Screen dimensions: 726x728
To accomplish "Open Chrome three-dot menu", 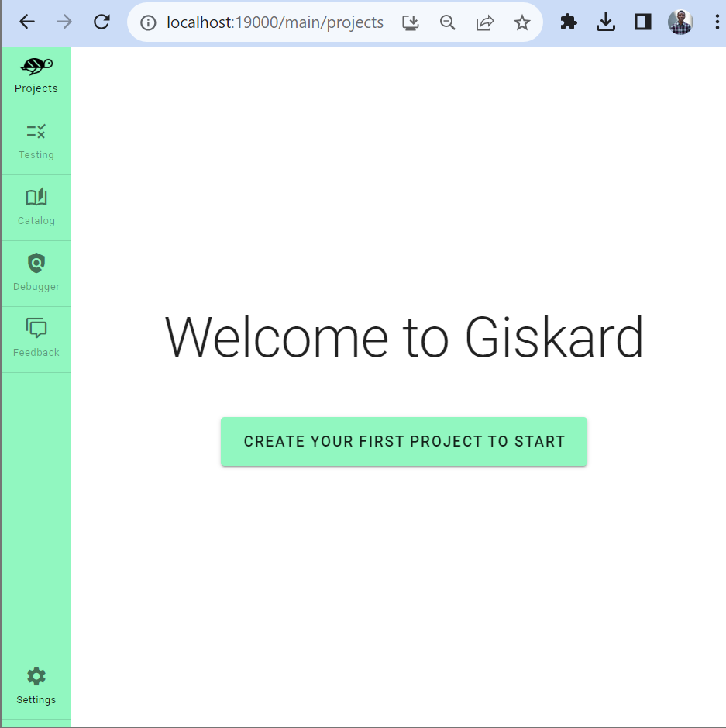I will pyautogui.click(x=717, y=22).
